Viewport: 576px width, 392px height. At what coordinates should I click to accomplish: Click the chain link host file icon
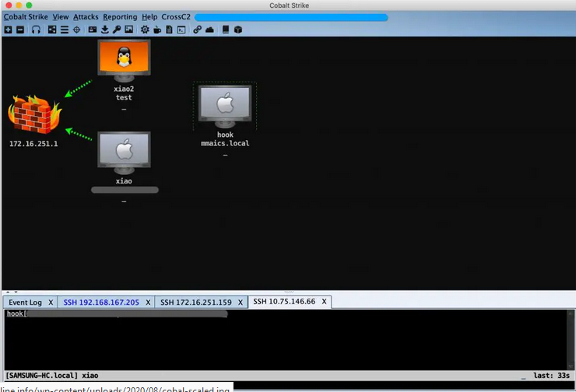197,30
